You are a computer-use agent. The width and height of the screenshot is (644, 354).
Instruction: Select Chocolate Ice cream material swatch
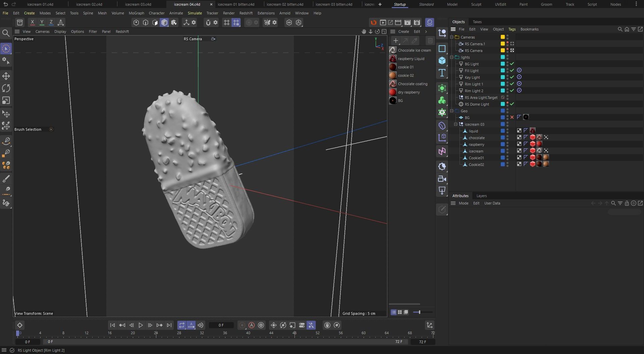393,50
